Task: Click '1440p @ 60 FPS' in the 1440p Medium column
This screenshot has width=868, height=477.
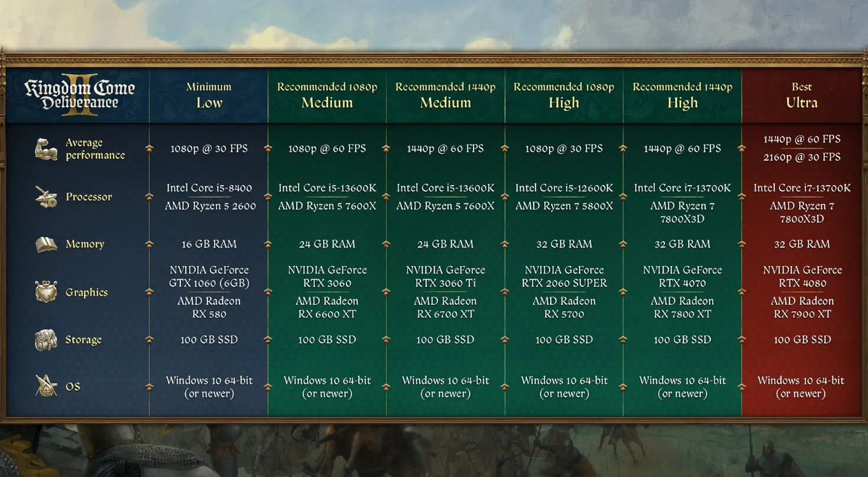Action: [445, 149]
